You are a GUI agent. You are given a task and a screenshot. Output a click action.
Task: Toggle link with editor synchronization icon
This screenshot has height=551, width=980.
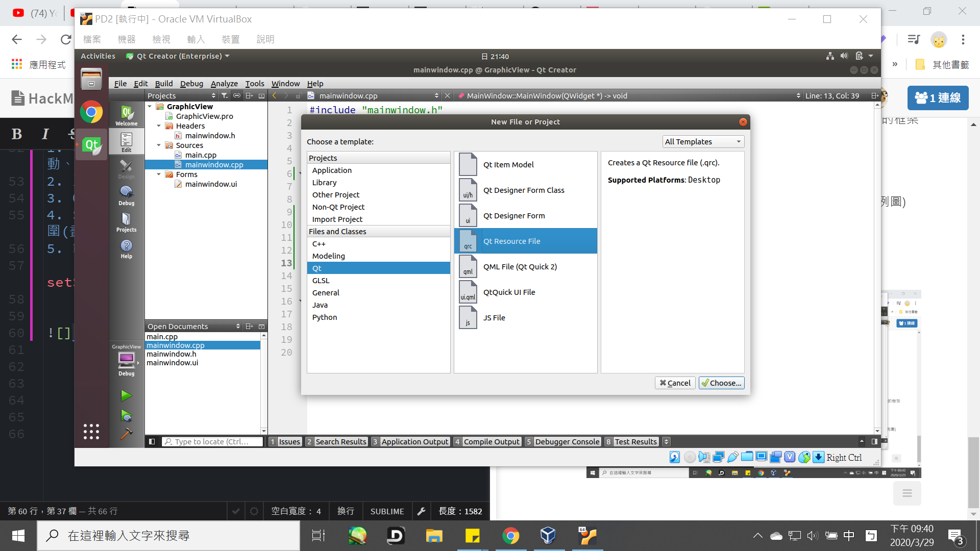237,96
